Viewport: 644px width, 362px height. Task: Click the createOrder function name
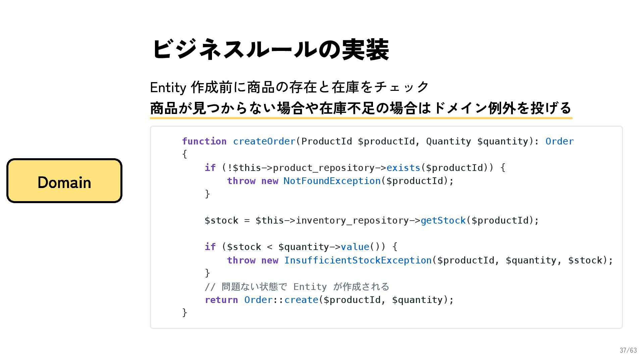[264, 141]
